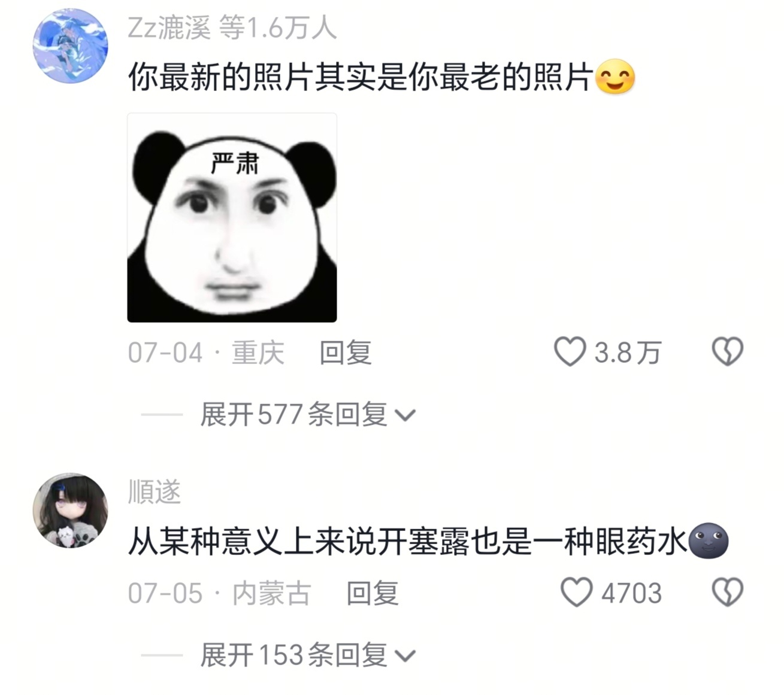784x695 pixels.
Task: Like the comment with 3.8万 likes
Action: pos(570,351)
